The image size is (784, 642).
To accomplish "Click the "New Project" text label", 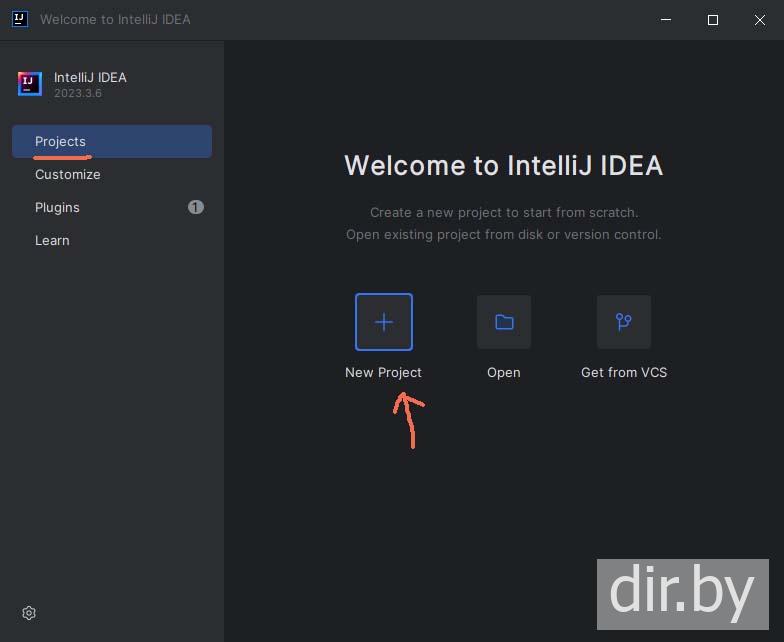I will tap(383, 372).
